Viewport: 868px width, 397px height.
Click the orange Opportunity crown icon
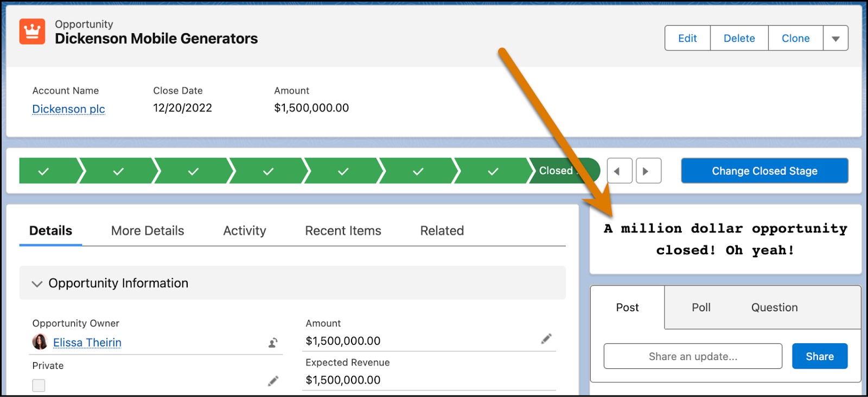click(x=32, y=31)
